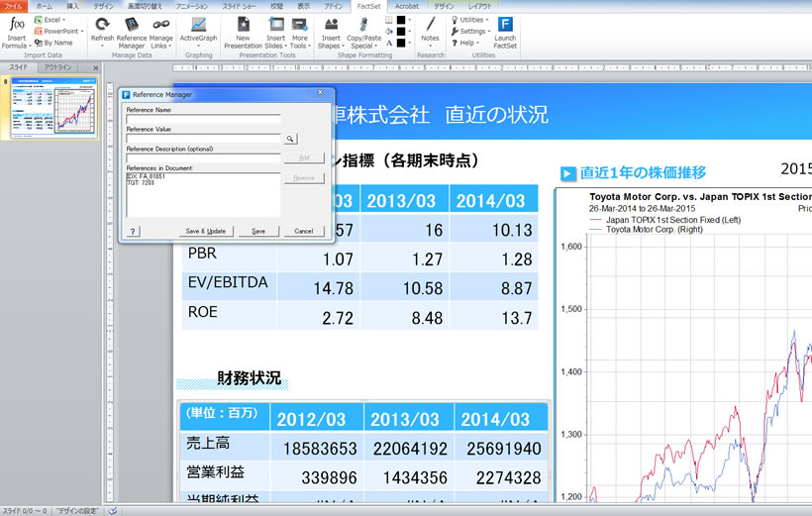Switch to the レイアウト ribbon tab
This screenshot has height=516, width=812.
pos(479,6)
